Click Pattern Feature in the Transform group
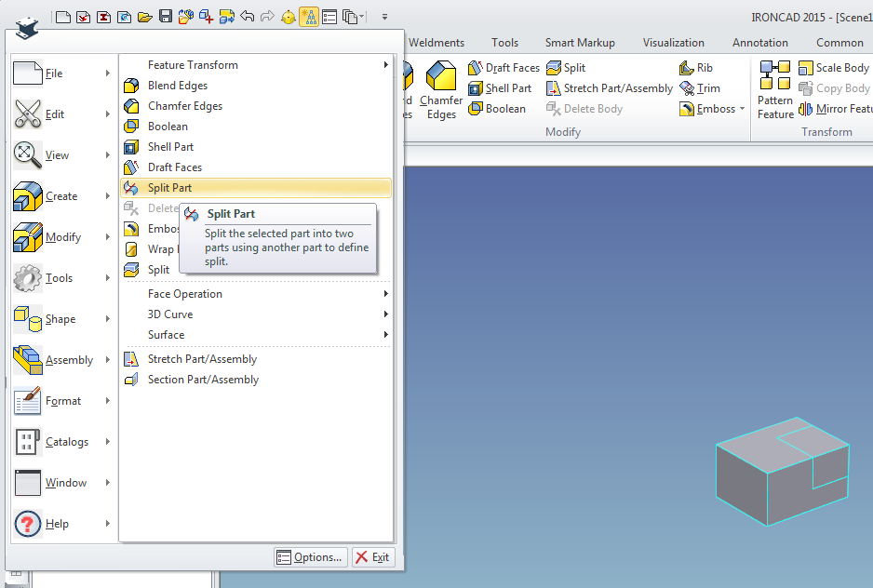The width and height of the screenshot is (873, 588). click(775, 90)
